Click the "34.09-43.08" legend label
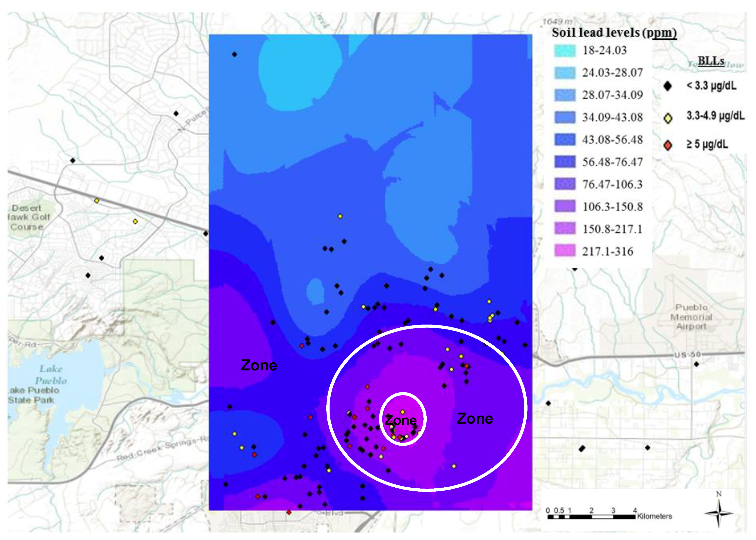The height and width of the screenshot is (540, 756). click(x=612, y=117)
